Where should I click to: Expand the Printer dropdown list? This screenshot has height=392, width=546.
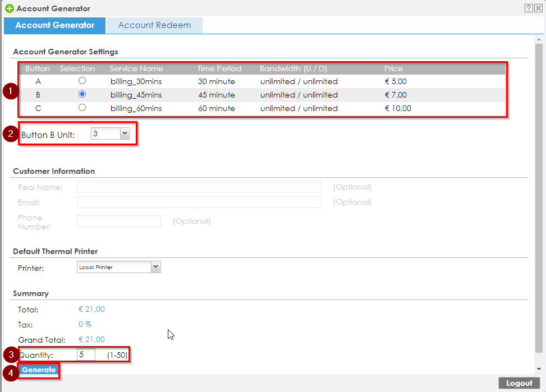155,268
